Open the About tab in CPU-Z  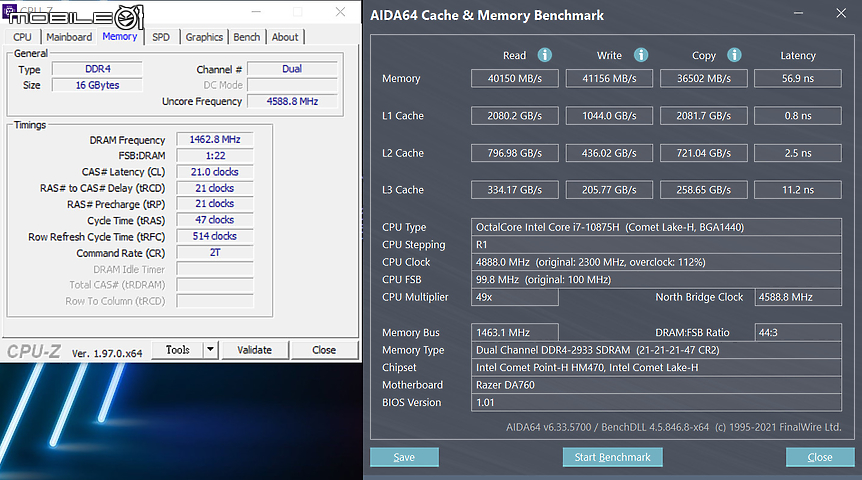pos(285,37)
